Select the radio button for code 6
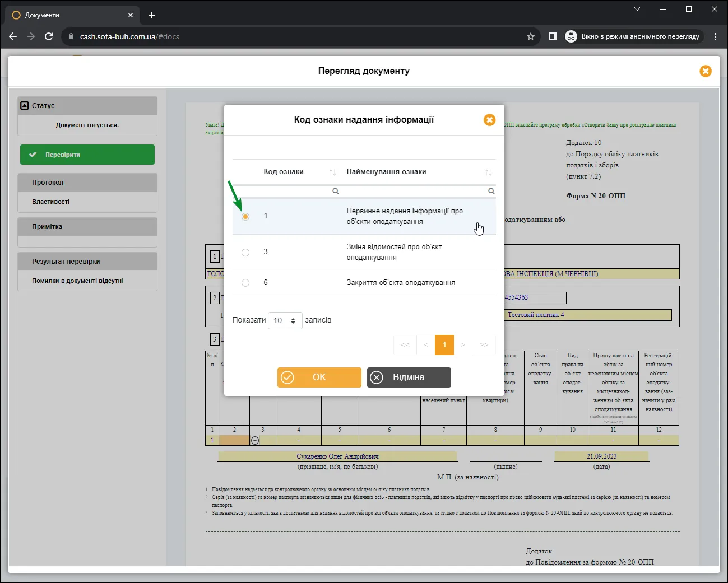The image size is (728, 583). pos(245,283)
